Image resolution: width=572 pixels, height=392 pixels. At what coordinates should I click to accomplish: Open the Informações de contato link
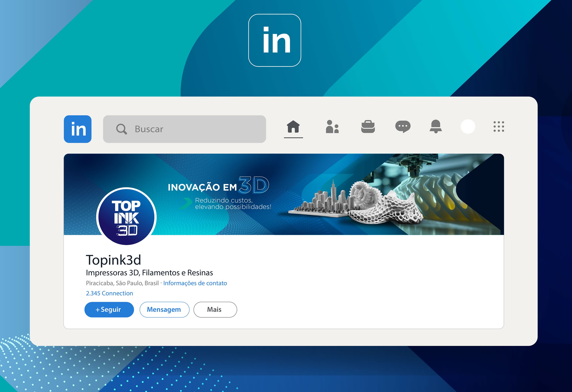point(195,283)
